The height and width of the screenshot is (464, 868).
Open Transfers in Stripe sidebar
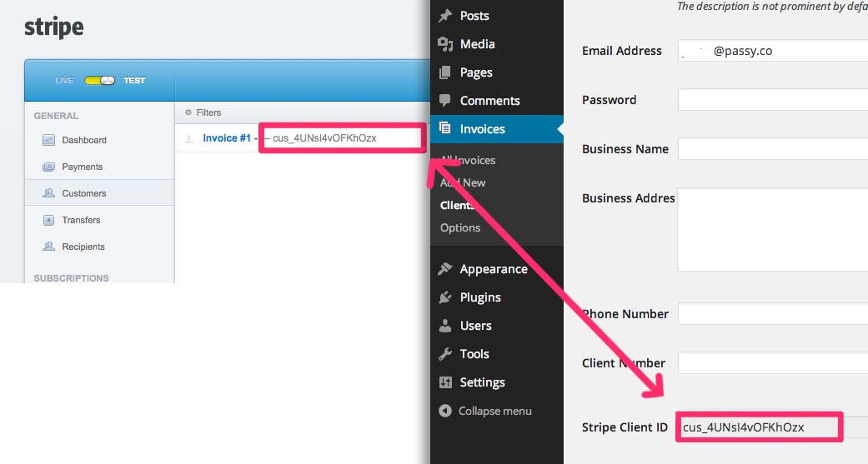[81, 220]
